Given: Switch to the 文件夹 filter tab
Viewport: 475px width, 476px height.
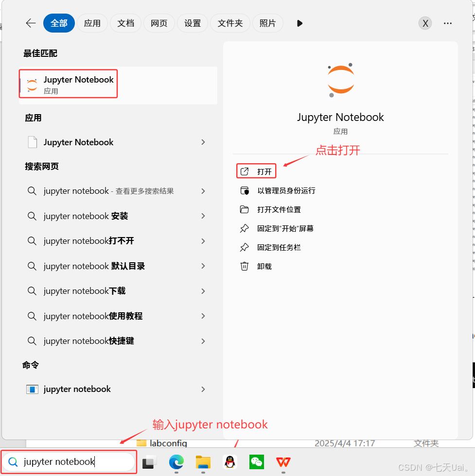Looking at the screenshot, I should pos(230,23).
